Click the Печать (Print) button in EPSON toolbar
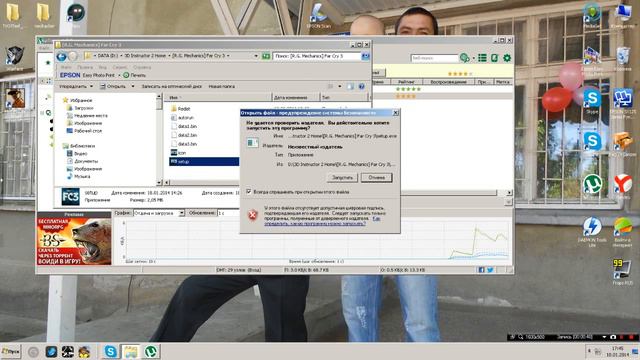Viewport: 640px width, 360px height. point(135,75)
